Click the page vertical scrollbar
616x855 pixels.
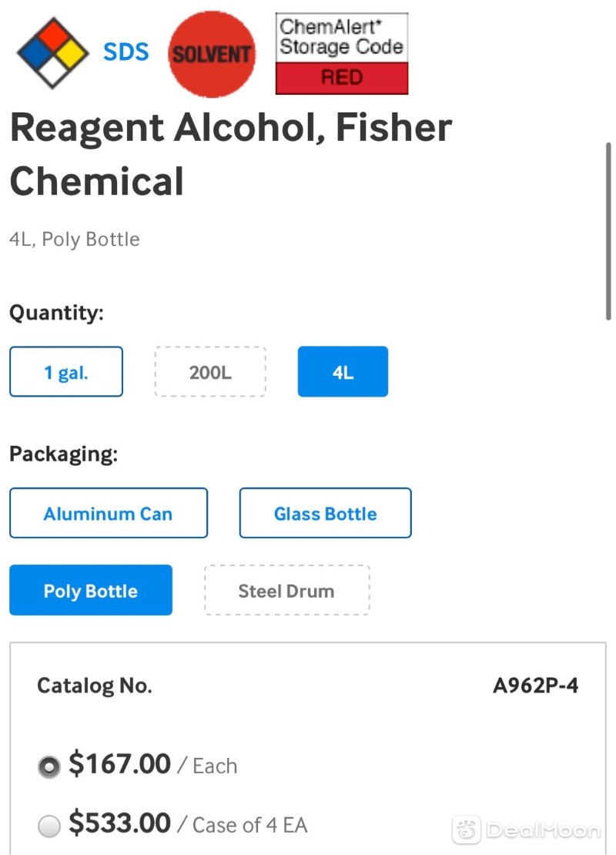608,231
